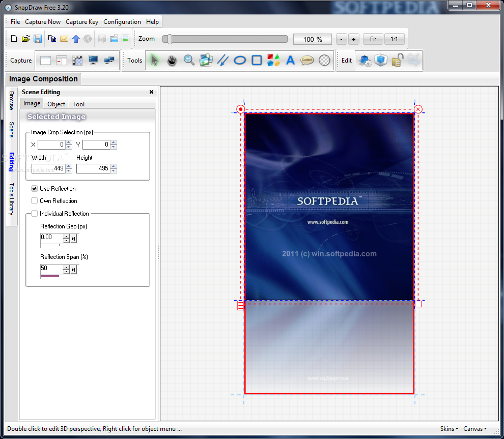
Task: Adjust Reflection Span spinner arrows
Action: click(x=66, y=270)
